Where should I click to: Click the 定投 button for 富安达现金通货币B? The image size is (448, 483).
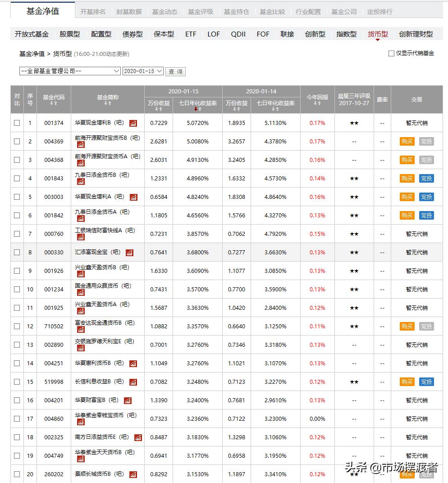tap(426, 326)
